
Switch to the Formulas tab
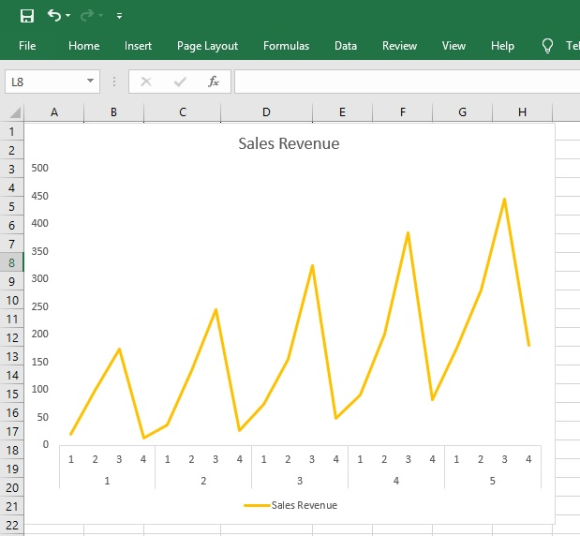[286, 46]
